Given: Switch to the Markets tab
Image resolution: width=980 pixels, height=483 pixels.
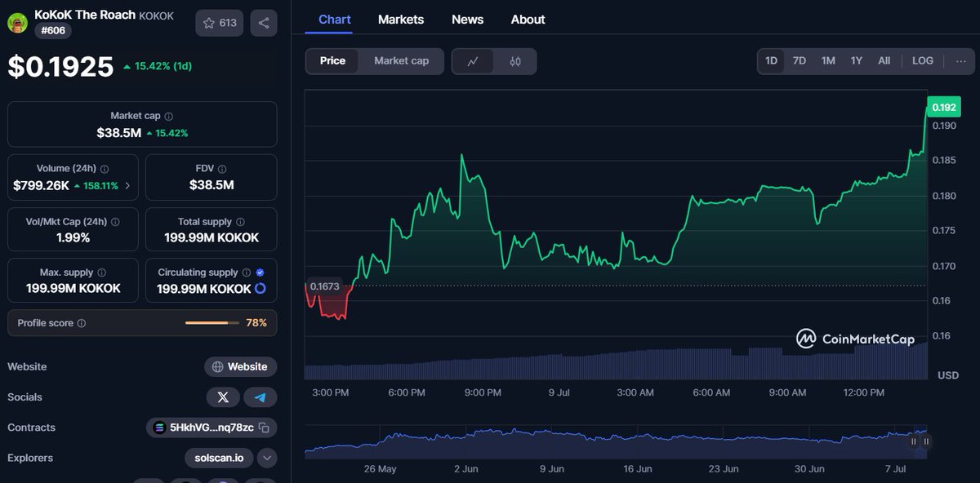Looking at the screenshot, I should click(x=401, y=20).
